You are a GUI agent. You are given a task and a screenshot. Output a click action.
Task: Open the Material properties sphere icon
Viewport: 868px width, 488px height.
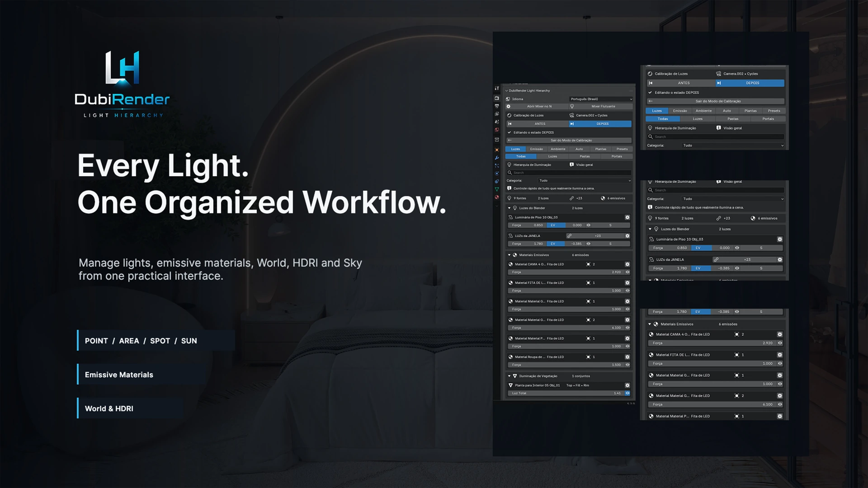(497, 197)
